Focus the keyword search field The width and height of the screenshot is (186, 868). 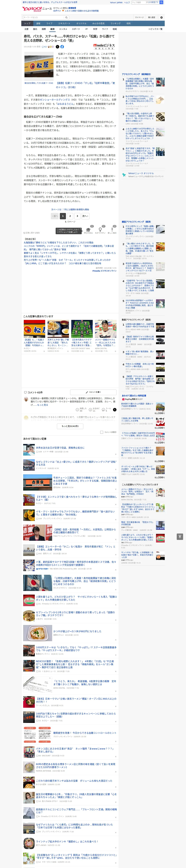pyautogui.click(x=44, y=18)
